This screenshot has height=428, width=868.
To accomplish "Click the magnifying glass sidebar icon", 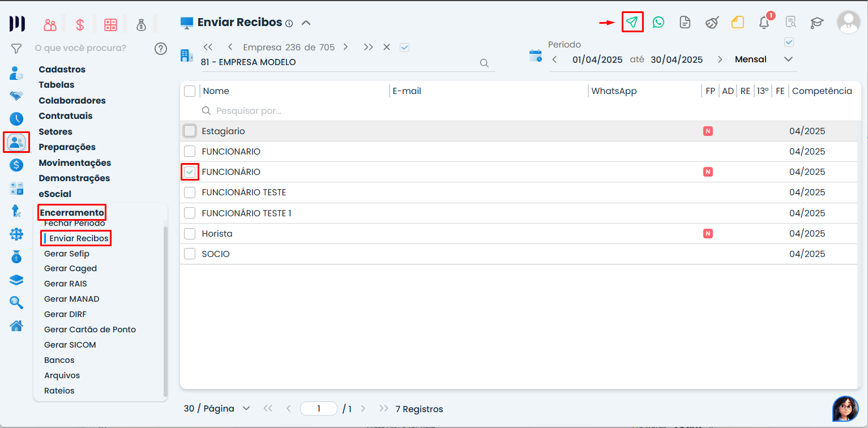I will [16, 303].
